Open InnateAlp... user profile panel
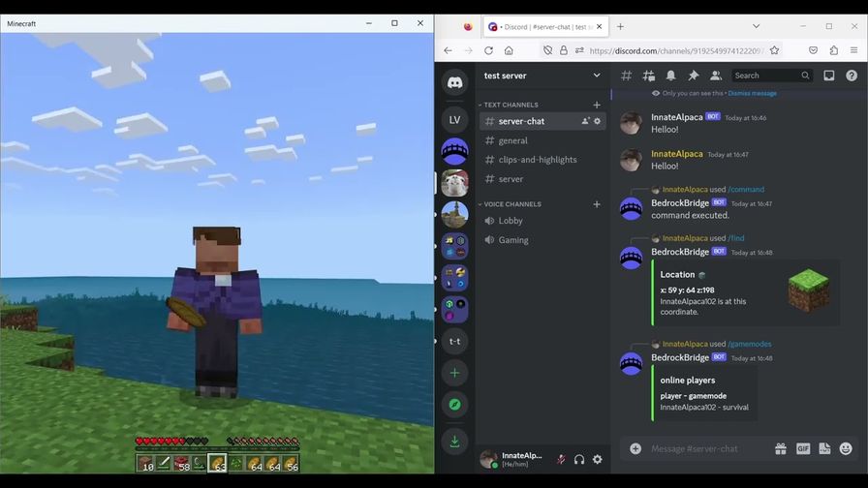 click(x=514, y=459)
